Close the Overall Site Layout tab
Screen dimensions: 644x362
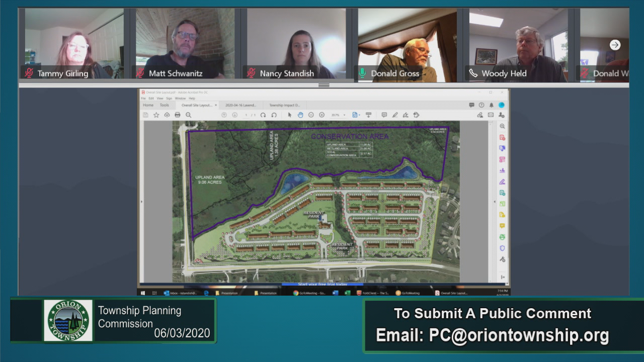pos(216,105)
